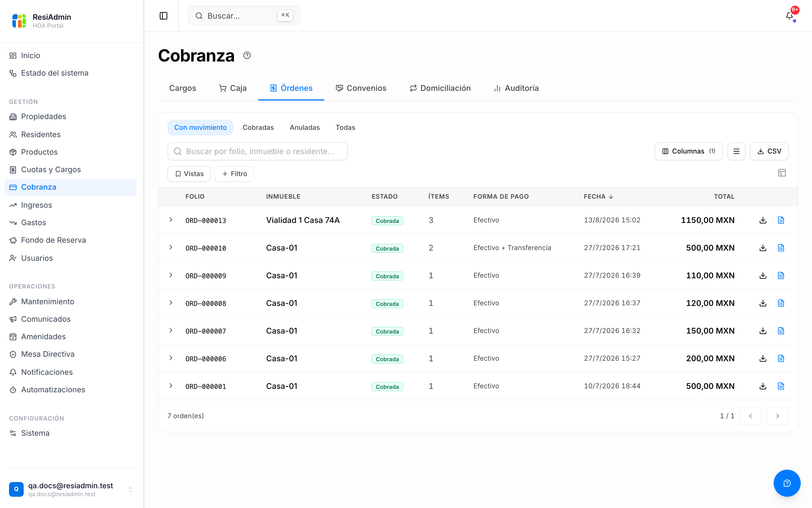Expand row ORD-000001
This screenshot has width=812, height=508.
[x=171, y=386]
